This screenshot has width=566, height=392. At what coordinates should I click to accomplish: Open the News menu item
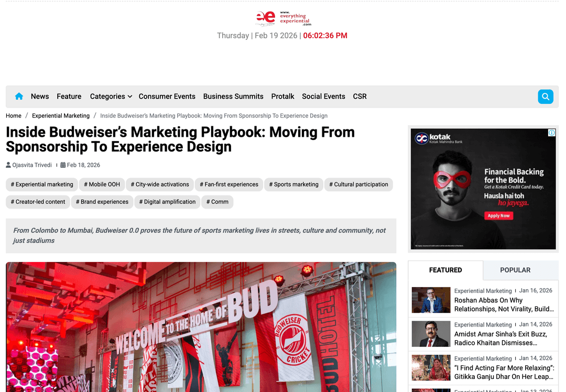40,96
